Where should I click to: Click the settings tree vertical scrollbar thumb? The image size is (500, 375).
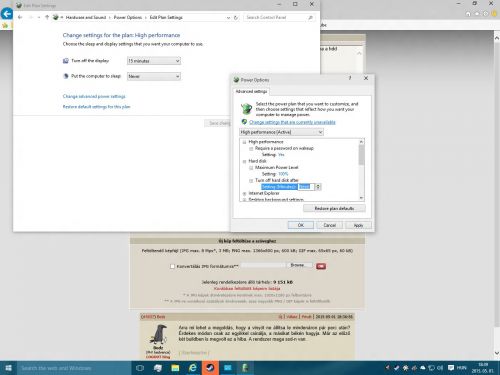[x=361, y=155]
